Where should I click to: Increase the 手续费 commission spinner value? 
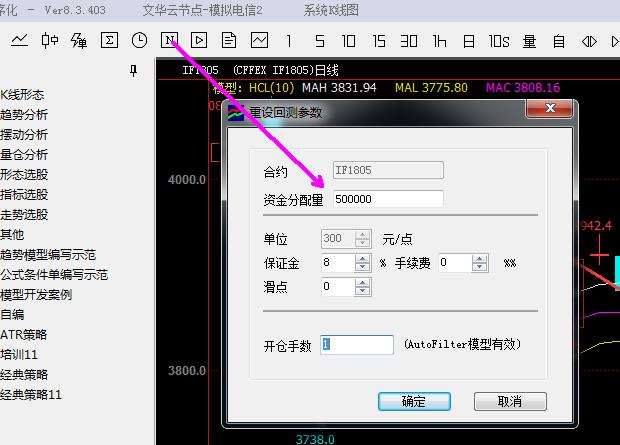[x=480, y=258]
